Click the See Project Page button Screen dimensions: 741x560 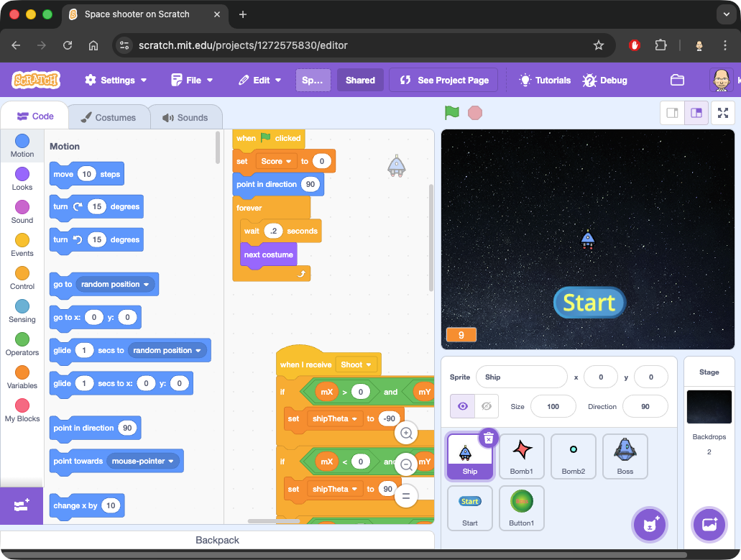[x=444, y=81]
